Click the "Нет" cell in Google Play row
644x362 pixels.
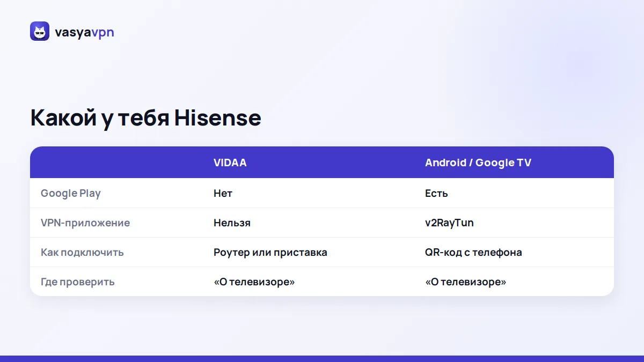pos(223,193)
